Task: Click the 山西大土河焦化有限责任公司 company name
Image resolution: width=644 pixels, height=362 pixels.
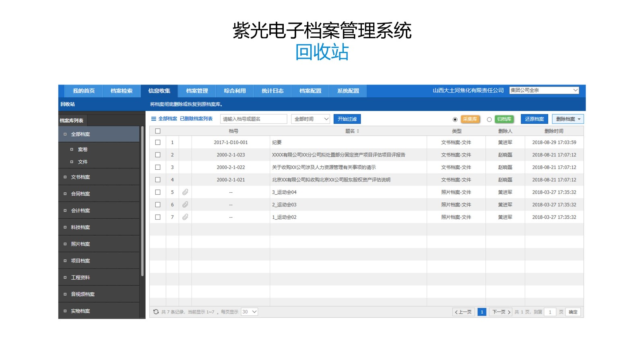Action: point(468,90)
